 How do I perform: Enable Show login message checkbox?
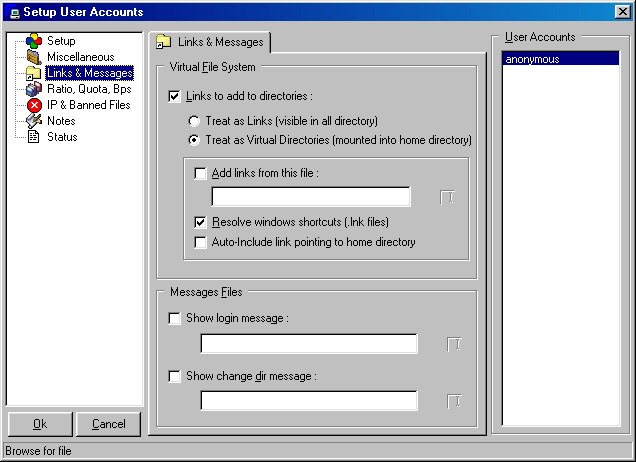click(176, 319)
